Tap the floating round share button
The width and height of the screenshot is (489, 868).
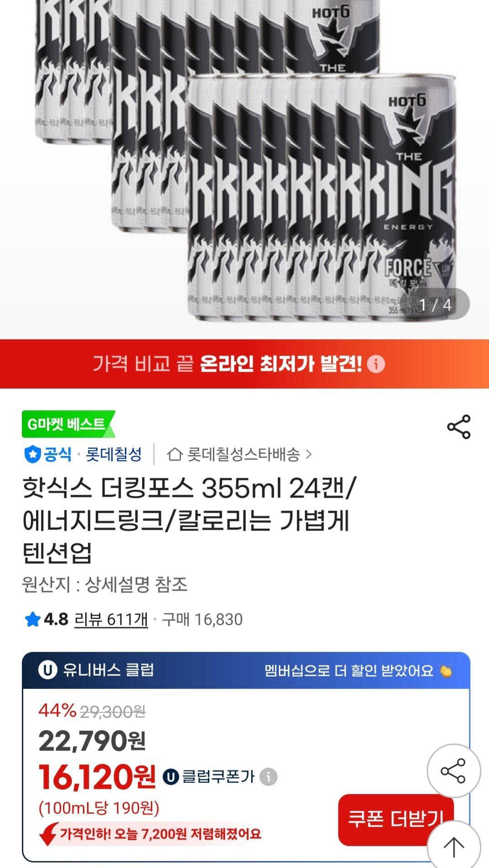453,771
